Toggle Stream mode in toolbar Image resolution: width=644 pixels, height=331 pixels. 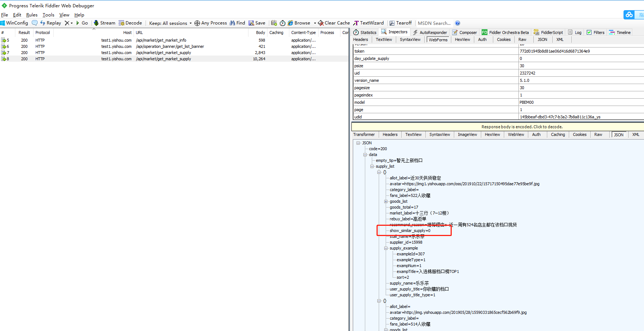[x=104, y=23]
